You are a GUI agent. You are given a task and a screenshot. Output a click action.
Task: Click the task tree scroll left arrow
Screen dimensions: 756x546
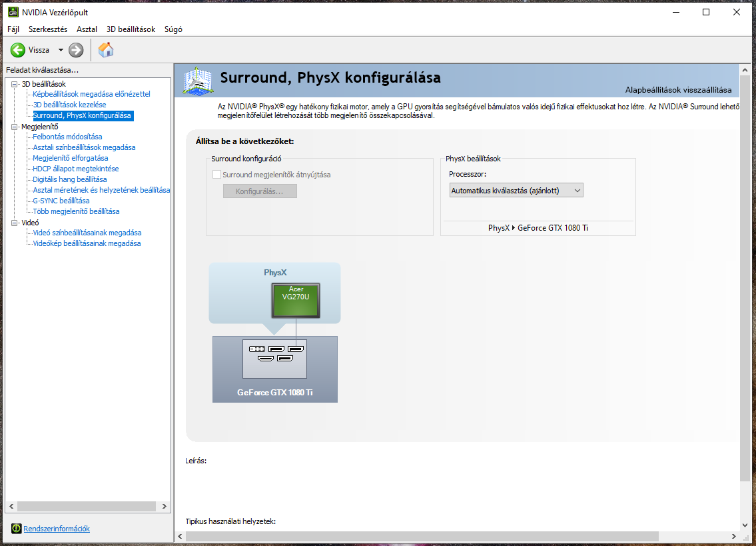(x=11, y=507)
